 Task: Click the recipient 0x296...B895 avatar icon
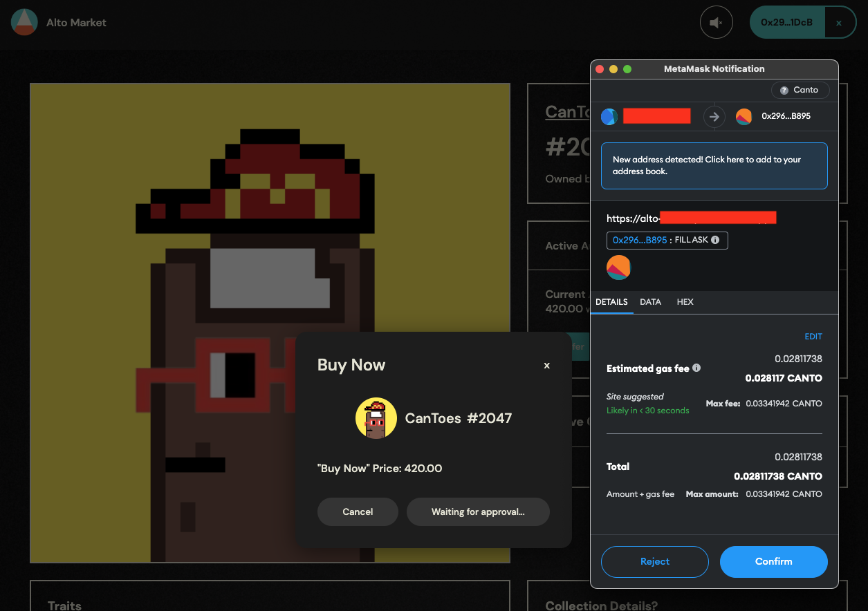[x=744, y=117]
